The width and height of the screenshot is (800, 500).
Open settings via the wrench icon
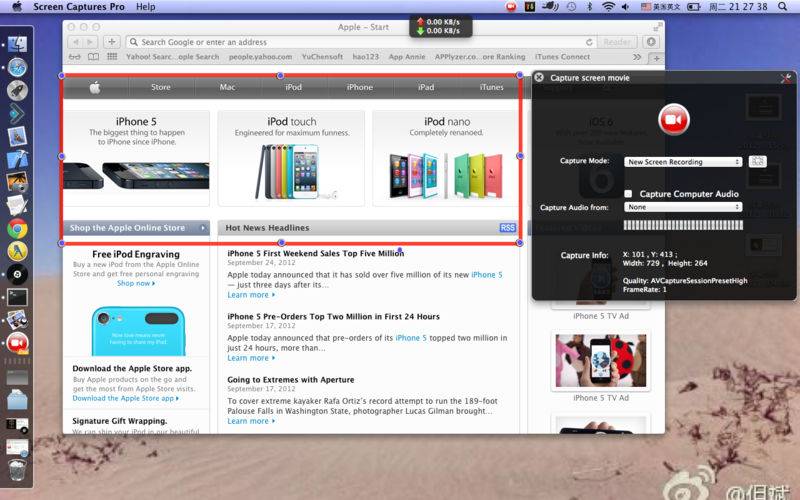(785, 78)
